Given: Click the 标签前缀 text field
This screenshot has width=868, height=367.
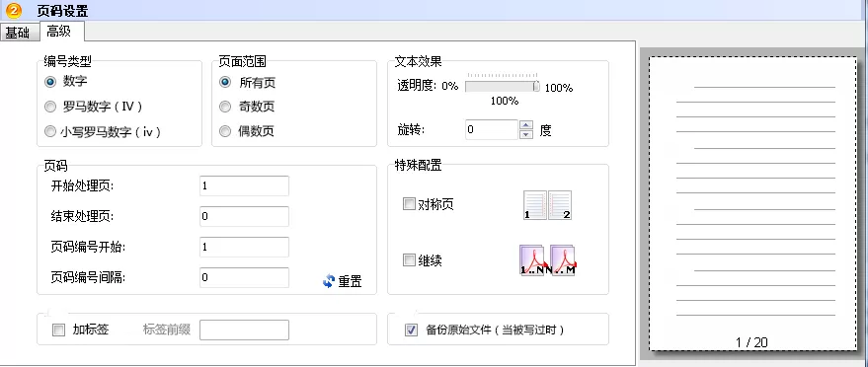Looking at the screenshot, I should 244,330.
